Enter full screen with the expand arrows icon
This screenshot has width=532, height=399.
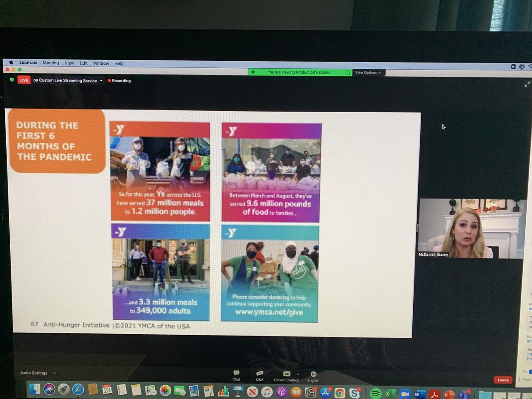527,84
